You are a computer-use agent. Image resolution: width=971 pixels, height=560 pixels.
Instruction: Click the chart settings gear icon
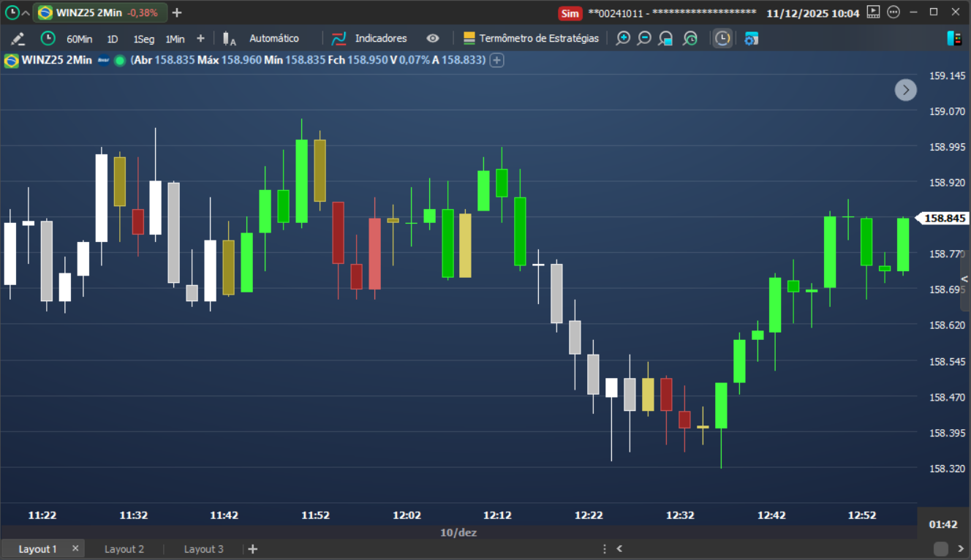751,39
